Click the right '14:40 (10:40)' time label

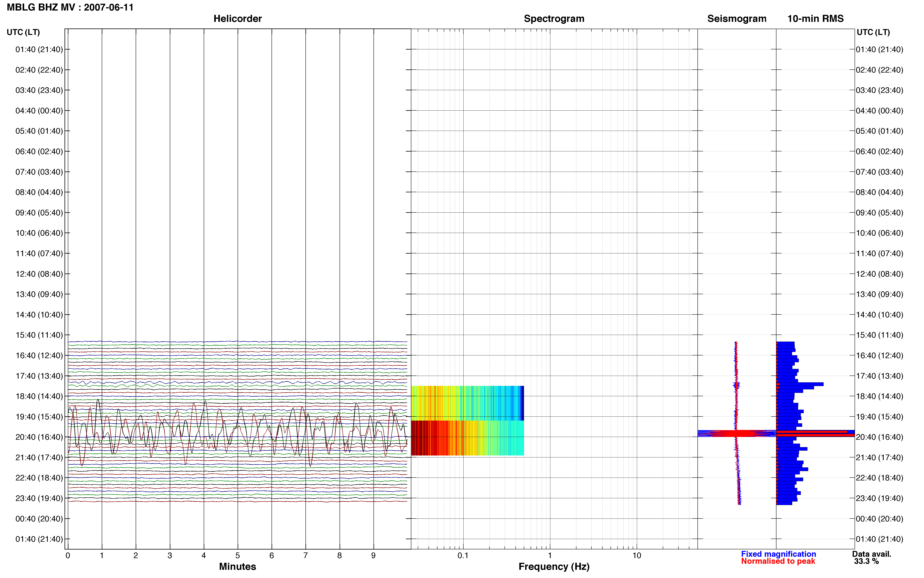point(879,315)
